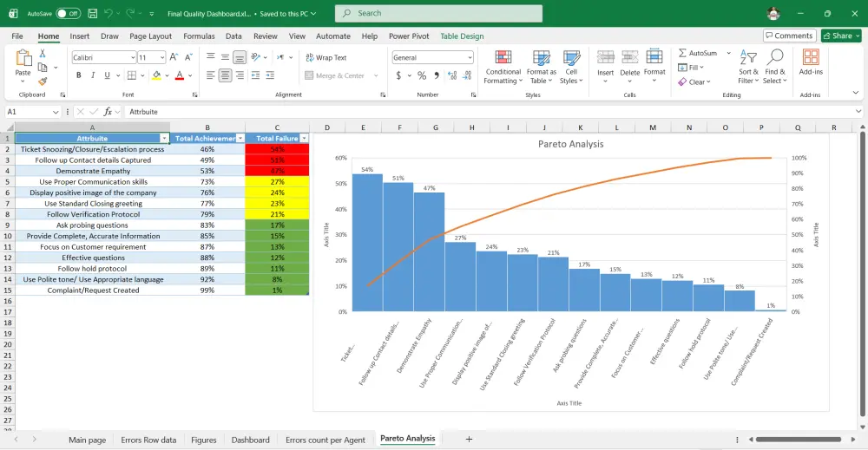Image resolution: width=868 pixels, height=450 pixels.
Task: Click the Fill button in Editing group
Action: (690, 68)
